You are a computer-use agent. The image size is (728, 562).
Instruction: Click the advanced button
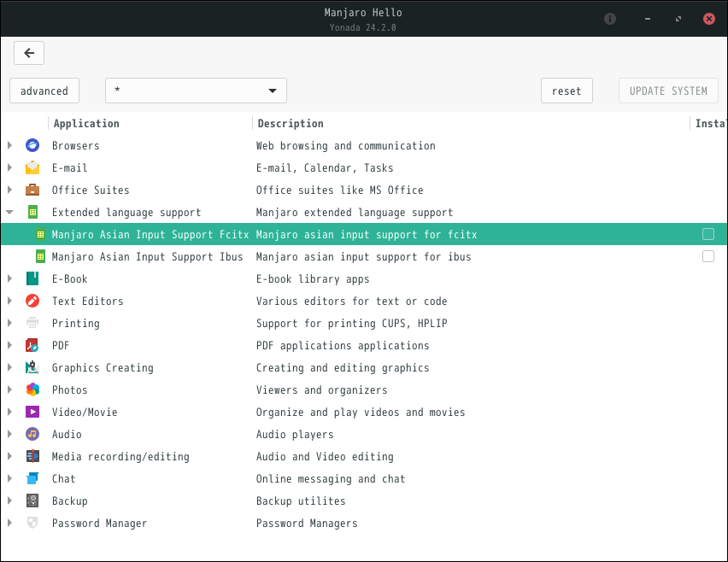(x=44, y=91)
